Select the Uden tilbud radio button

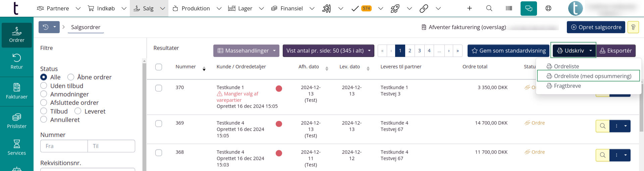[44, 85]
